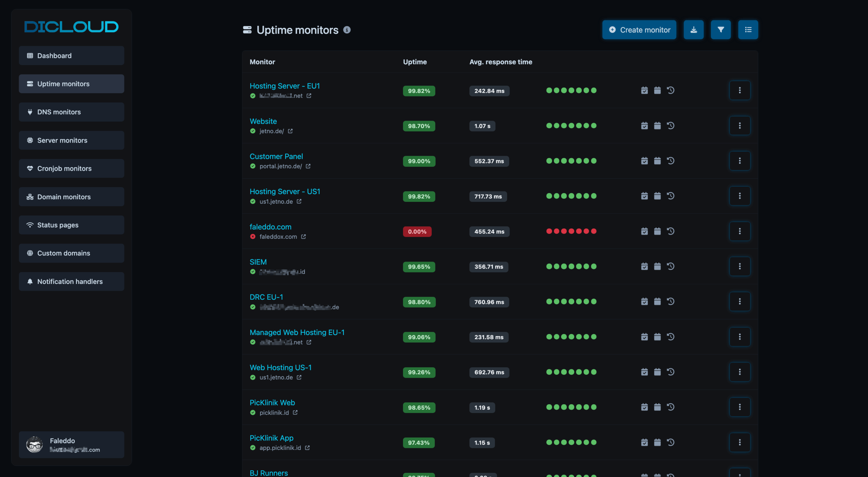The height and width of the screenshot is (477, 868).
Task: Click the calendar-check icon in Hosting Server - EU1 row
Action: pyautogui.click(x=644, y=90)
